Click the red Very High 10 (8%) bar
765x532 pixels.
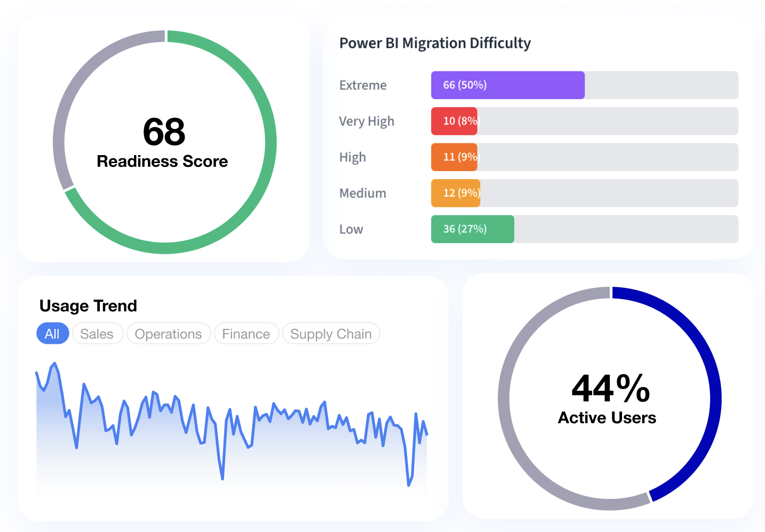[454, 121]
